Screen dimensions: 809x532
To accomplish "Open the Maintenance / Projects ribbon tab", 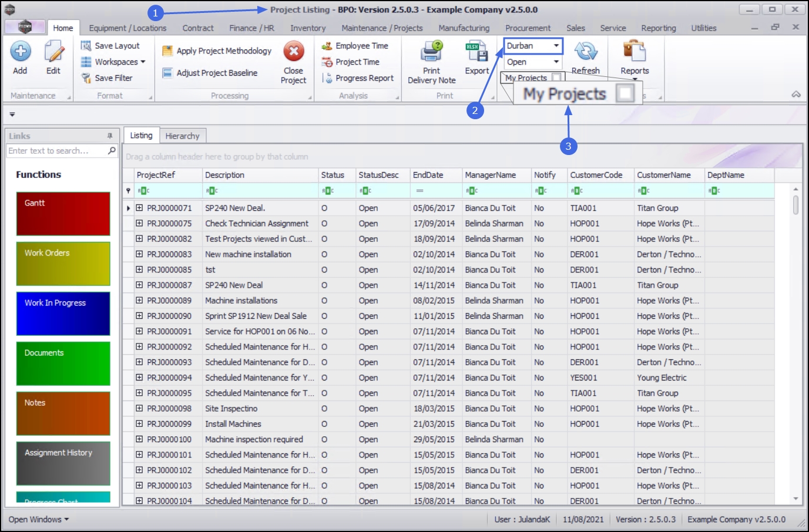I will pyautogui.click(x=382, y=28).
